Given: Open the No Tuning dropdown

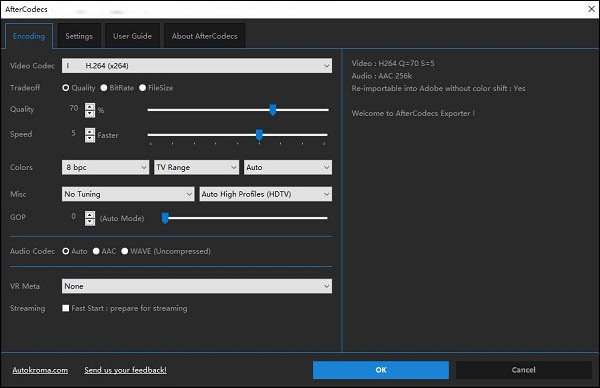Looking at the screenshot, I should [128, 194].
